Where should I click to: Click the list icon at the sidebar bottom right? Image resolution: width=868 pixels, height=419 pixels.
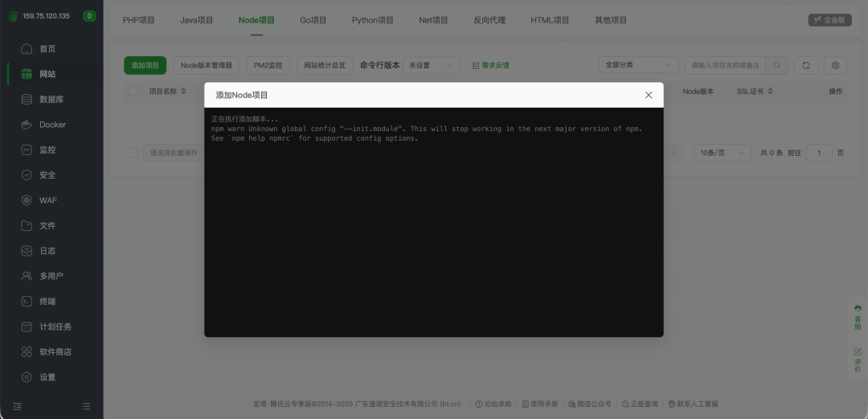(x=86, y=406)
